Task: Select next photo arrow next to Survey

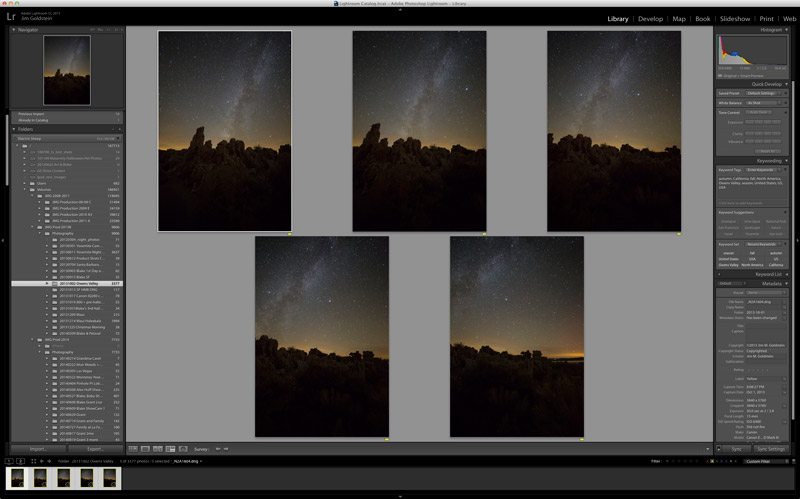Action: (x=226, y=449)
